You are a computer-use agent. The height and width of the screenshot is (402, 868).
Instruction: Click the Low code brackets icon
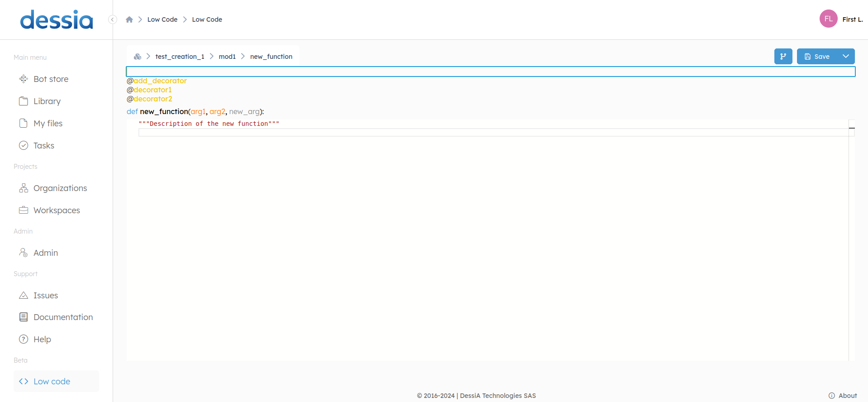click(x=24, y=382)
